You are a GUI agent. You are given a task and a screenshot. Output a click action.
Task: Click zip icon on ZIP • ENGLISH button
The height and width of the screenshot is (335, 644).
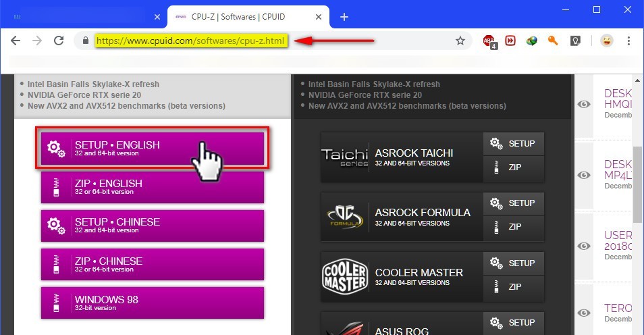click(x=56, y=187)
